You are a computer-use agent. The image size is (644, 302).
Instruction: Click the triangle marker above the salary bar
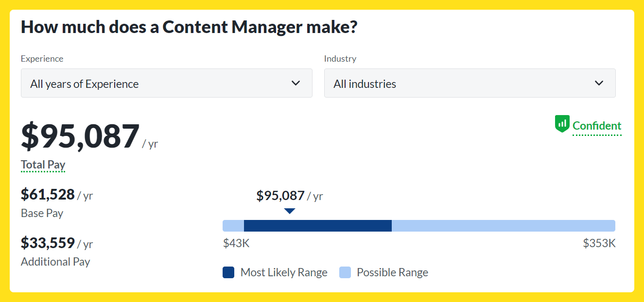(290, 211)
